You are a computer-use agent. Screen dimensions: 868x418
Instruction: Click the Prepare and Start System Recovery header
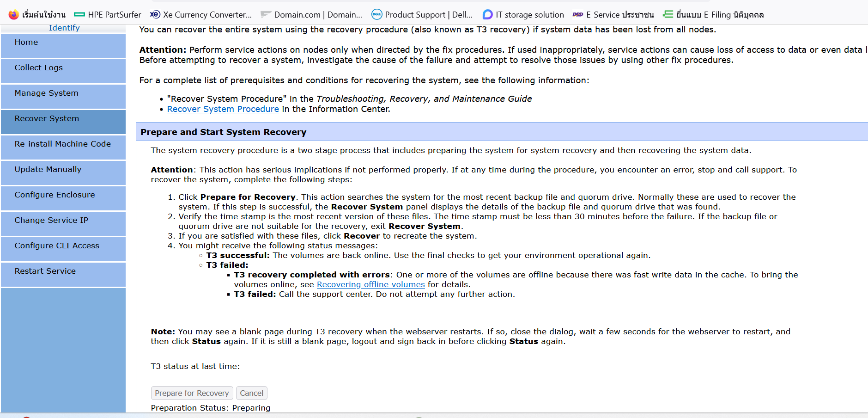(502, 132)
